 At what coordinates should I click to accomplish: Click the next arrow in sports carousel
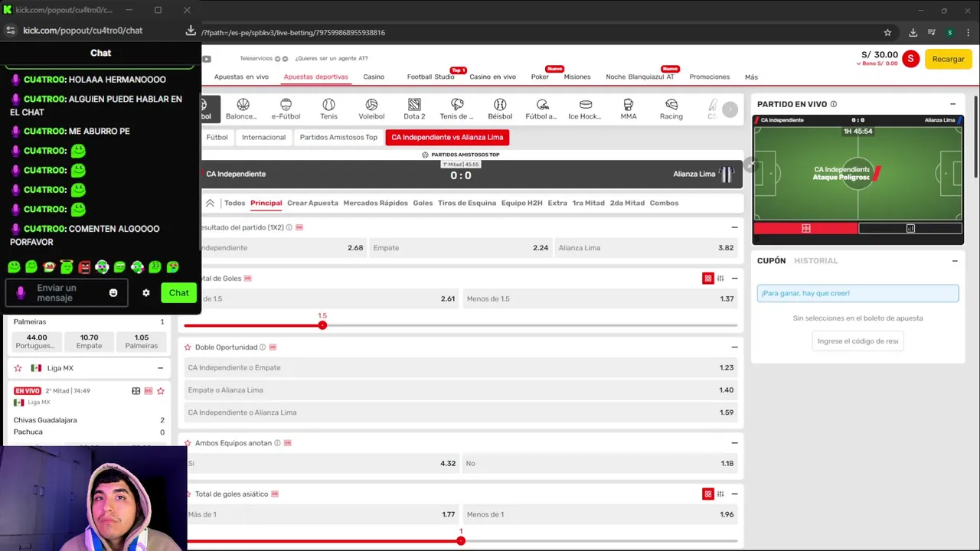730,109
